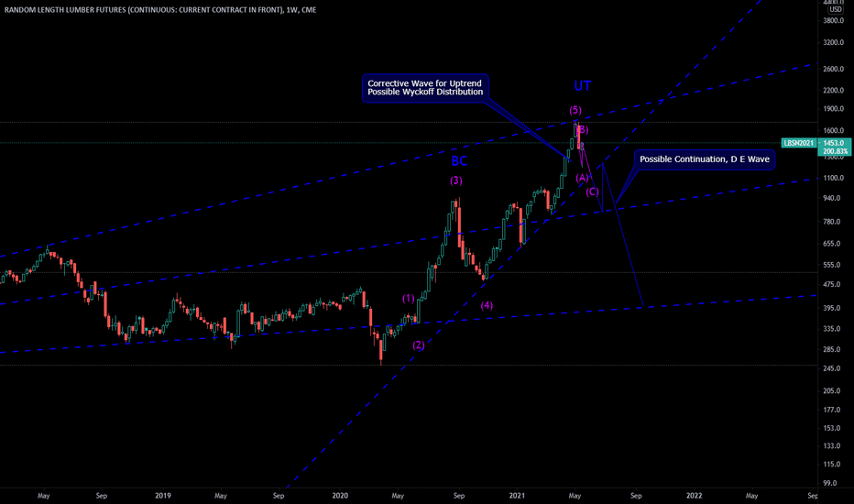
Task: Select the Possible Continuation, D E Wave callout
Action: click(x=705, y=159)
